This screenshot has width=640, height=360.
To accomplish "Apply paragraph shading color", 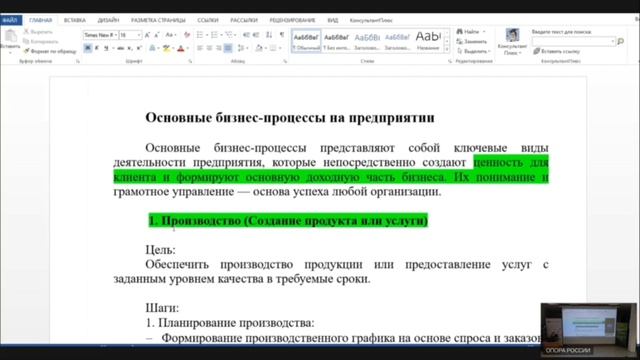I will point(259,48).
